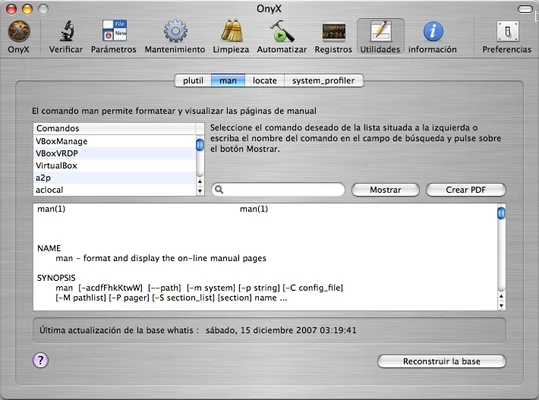
Task: Focus the command search field
Action: (278, 190)
